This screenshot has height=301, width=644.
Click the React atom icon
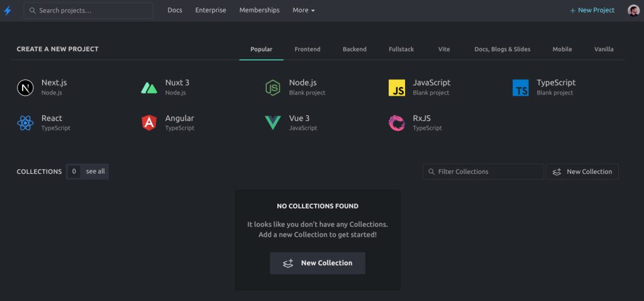(x=25, y=123)
